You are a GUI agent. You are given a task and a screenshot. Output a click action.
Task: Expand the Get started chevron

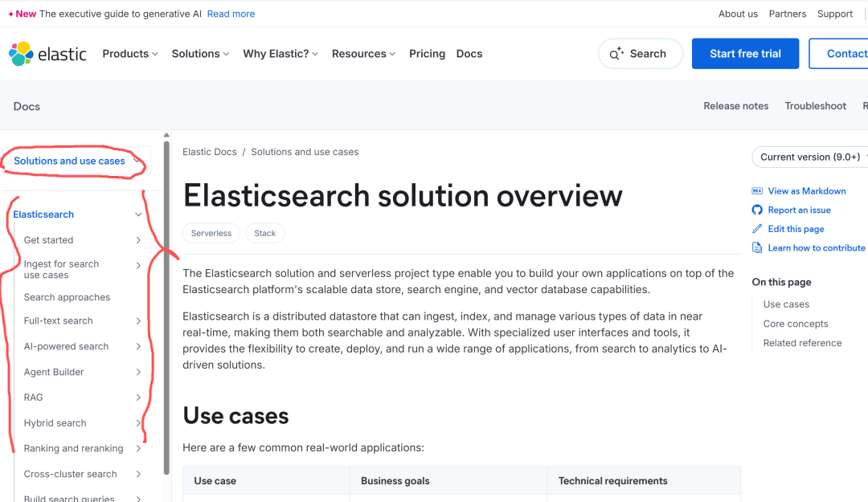(138, 240)
